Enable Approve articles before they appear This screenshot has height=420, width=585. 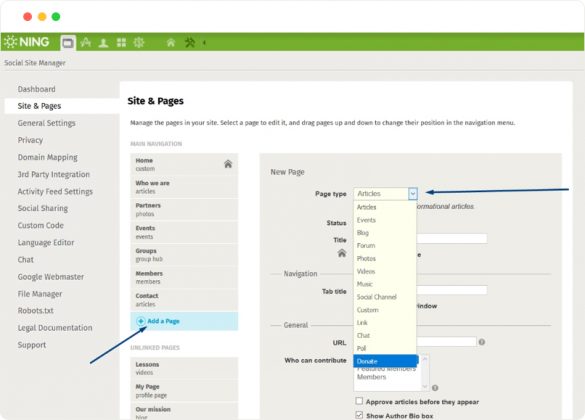359,401
